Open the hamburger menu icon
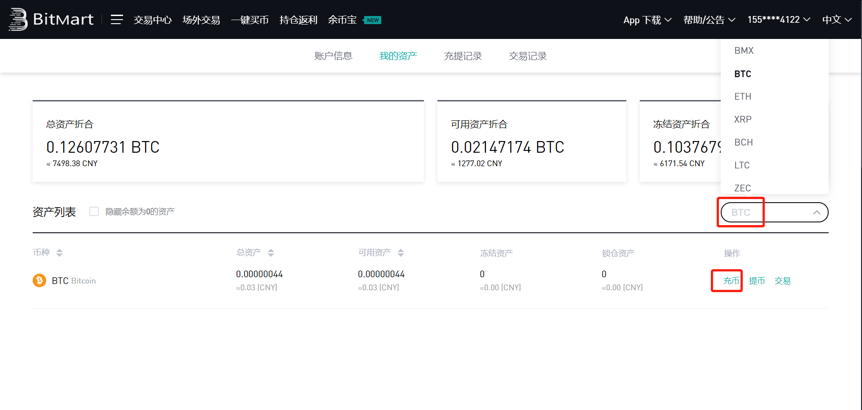 click(117, 19)
